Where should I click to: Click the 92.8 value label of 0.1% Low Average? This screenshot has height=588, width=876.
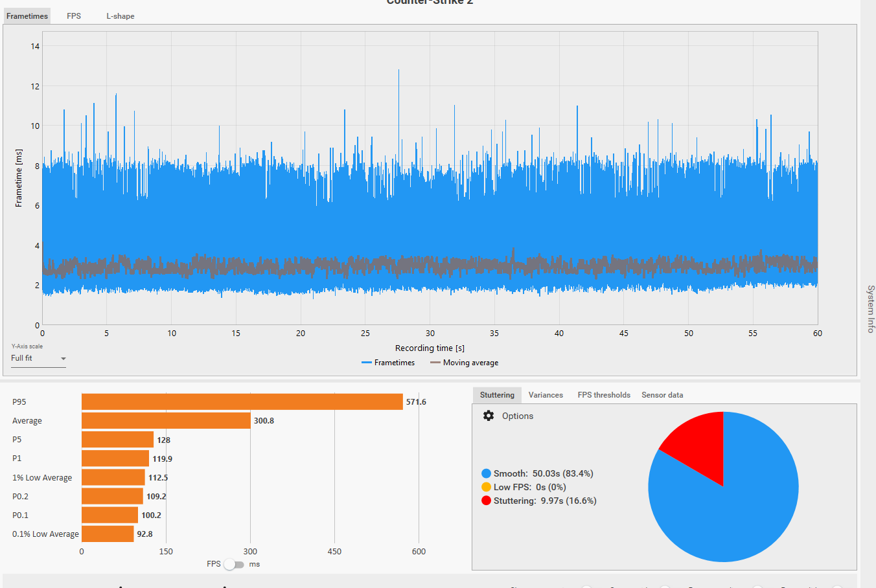pos(145,534)
